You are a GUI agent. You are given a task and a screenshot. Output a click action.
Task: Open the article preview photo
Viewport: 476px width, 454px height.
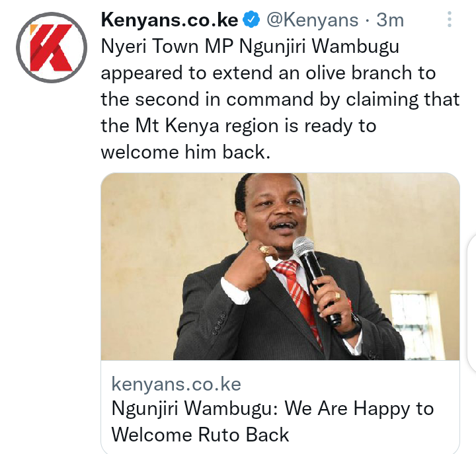tap(280, 266)
